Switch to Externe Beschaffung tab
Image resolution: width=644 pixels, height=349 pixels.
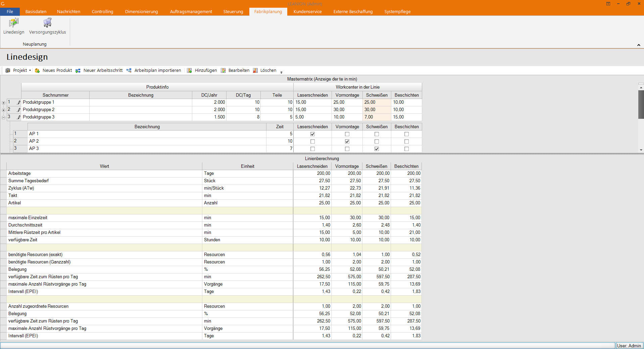tap(353, 12)
